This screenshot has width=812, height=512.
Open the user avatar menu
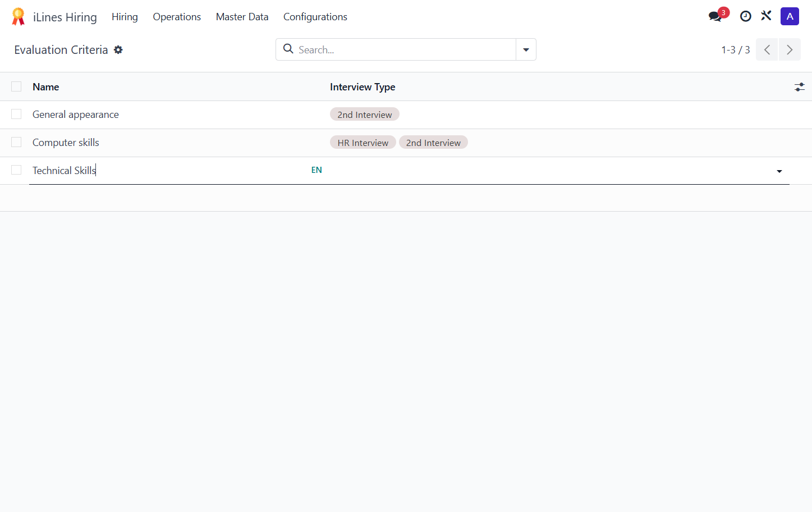coord(790,16)
